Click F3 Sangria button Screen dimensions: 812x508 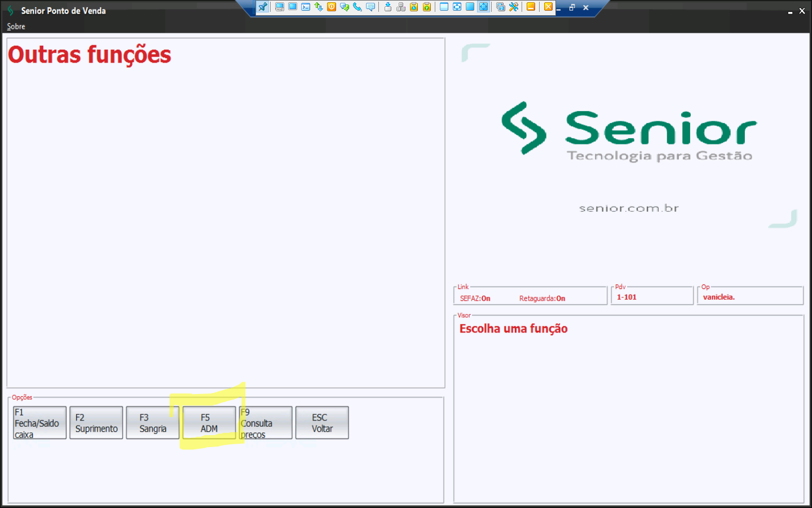click(x=153, y=423)
